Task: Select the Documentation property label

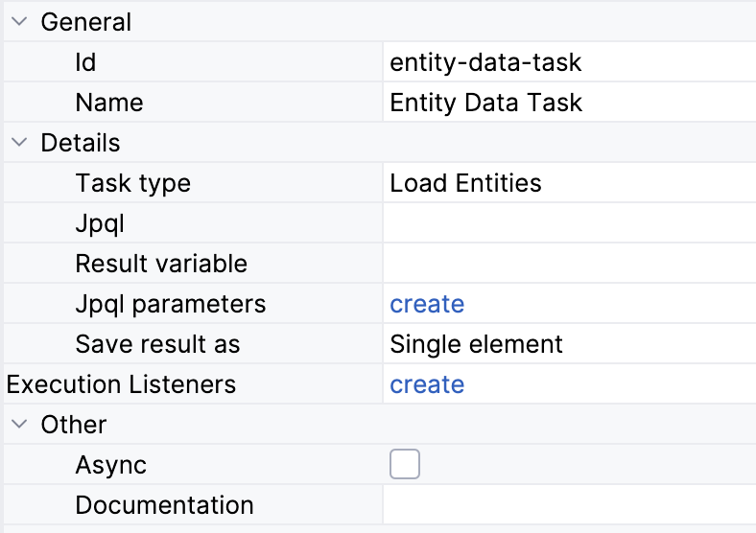Action: point(164,505)
